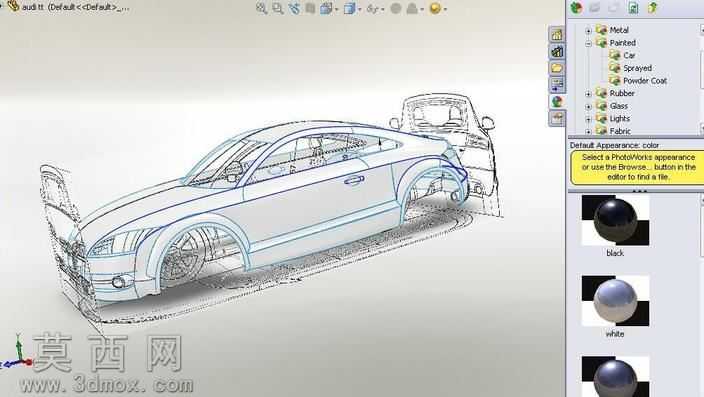704x397 pixels.
Task: Click the audi tt part icon
Action: (13, 6)
